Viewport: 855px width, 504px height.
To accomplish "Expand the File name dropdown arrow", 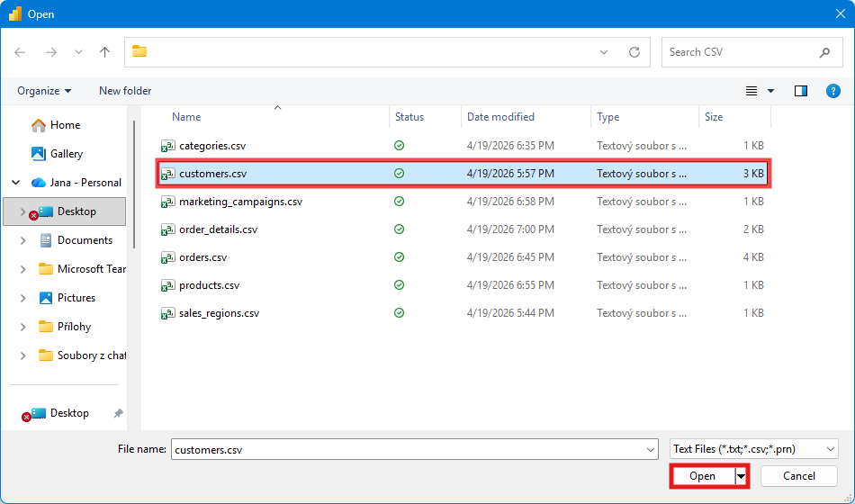I will point(651,449).
